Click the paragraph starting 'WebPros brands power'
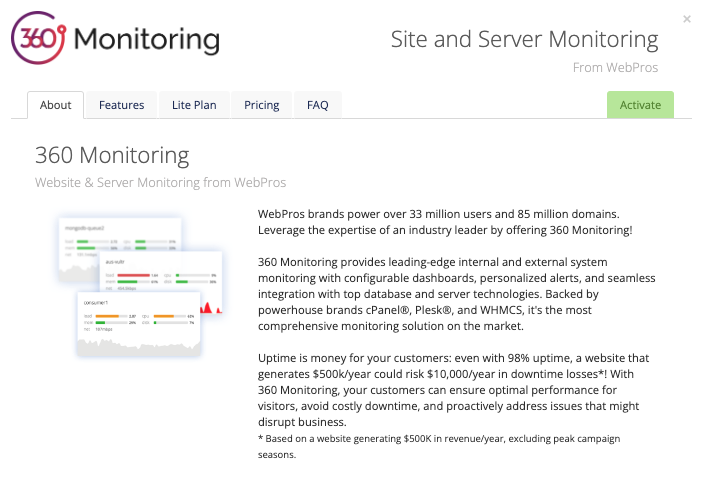The width and height of the screenshot is (701, 477). coord(445,222)
